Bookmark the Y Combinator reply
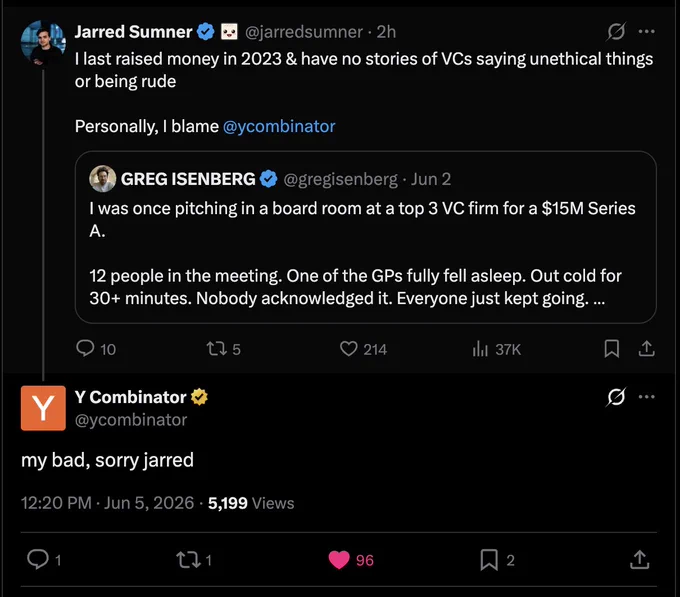Viewport: 680px width, 597px height. [x=497, y=560]
